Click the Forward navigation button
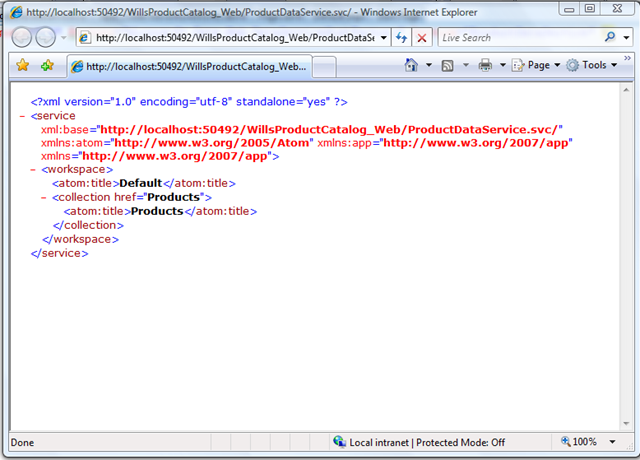The width and height of the screenshot is (640, 460). 46,37
